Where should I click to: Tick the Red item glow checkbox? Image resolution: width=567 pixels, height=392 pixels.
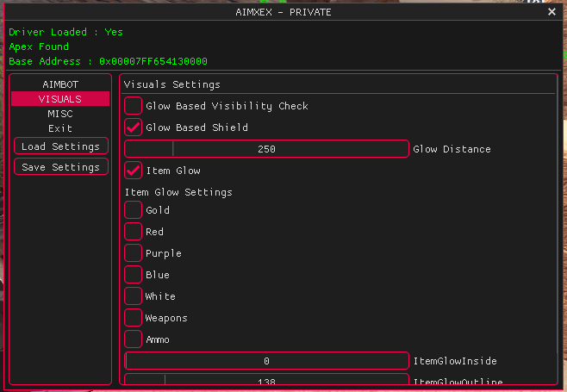pos(134,232)
